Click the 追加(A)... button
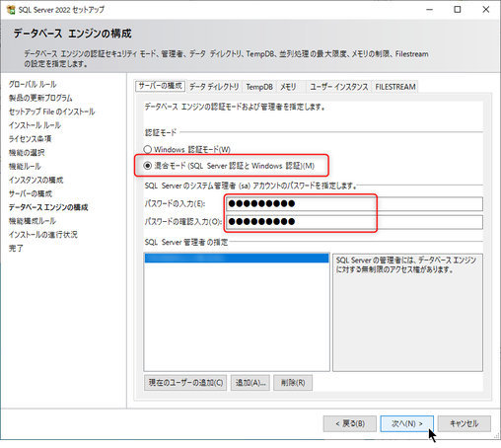 tap(250, 383)
